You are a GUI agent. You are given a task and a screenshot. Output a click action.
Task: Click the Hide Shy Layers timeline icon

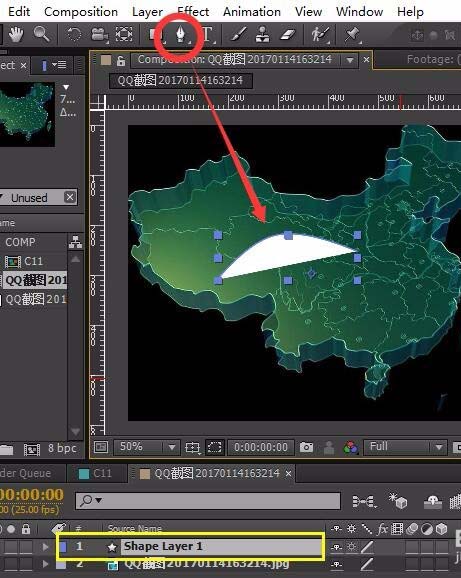[433, 501]
